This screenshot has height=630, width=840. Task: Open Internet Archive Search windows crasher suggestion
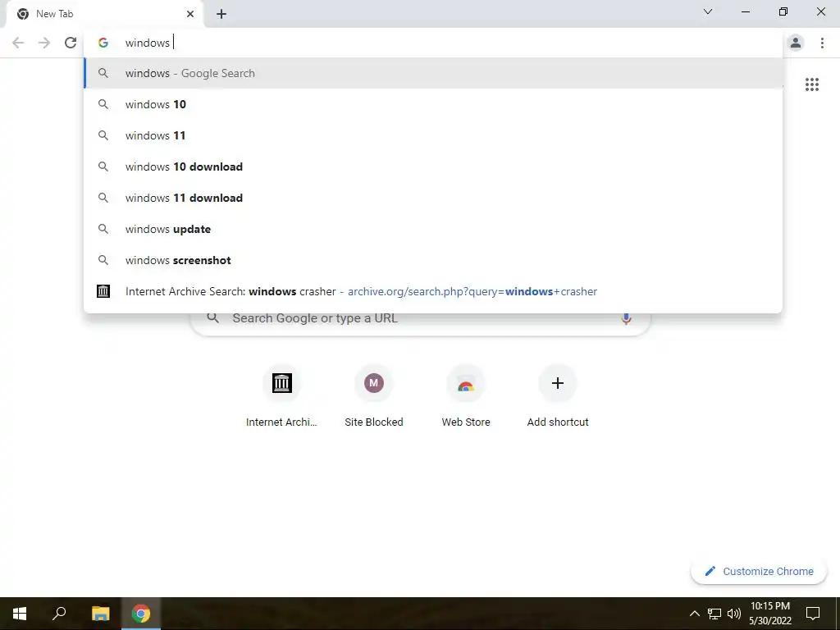(433, 291)
